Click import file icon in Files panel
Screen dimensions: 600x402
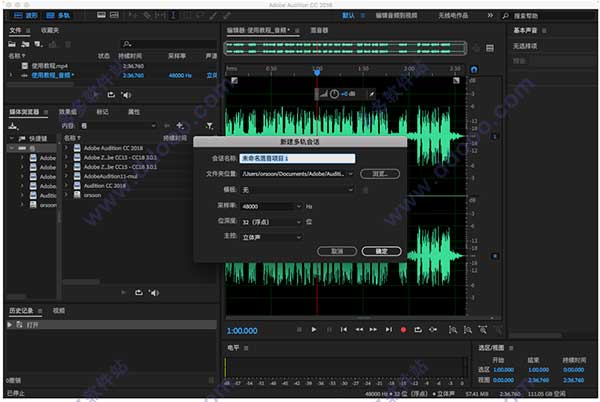25,44
